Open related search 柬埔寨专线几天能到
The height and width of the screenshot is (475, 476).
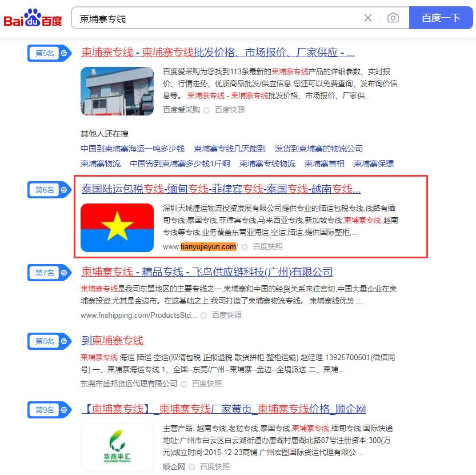point(230,149)
